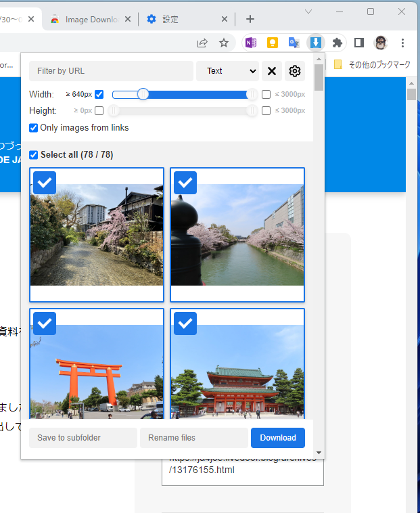Deselect the Heian shrine gate image
Image resolution: width=420 pixels, height=513 pixels.
tap(185, 324)
